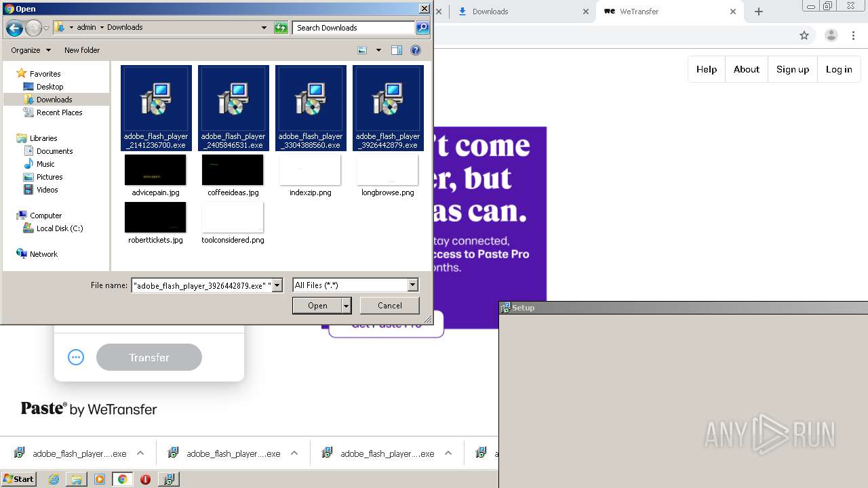Click admin in the address breadcrumb
This screenshot has width=868, height=488.
click(x=86, y=28)
